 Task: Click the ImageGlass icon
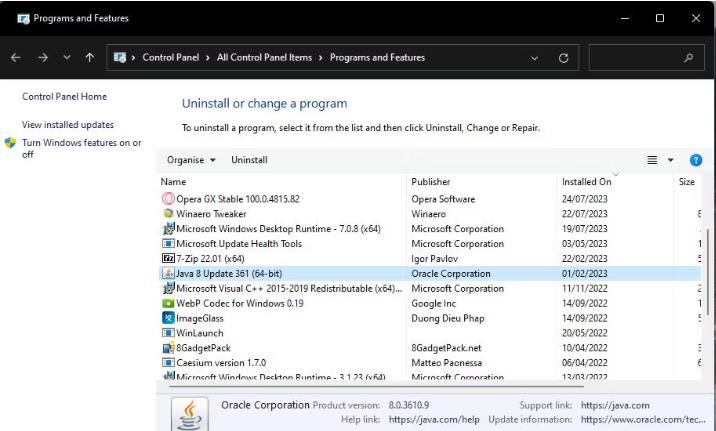point(168,318)
